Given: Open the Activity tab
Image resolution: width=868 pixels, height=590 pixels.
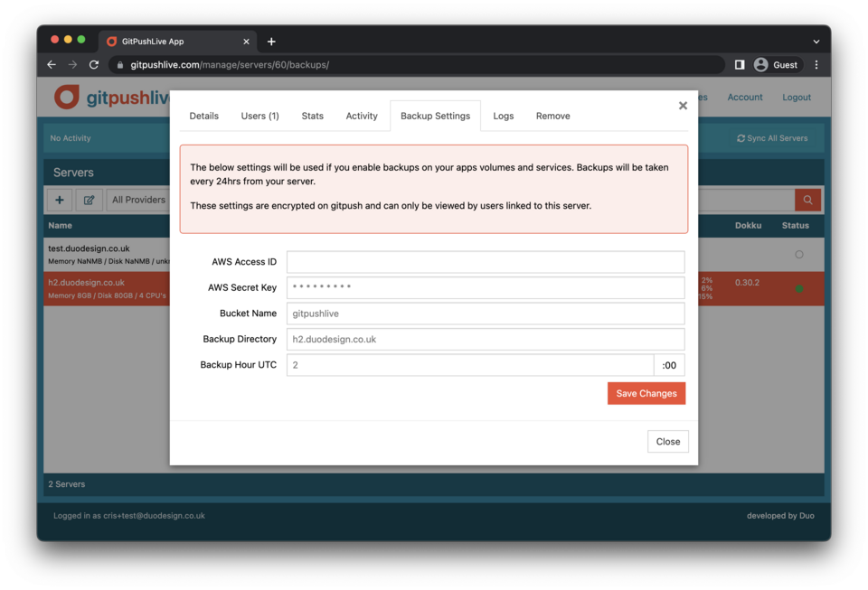Looking at the screenshot, I should coord(362,117).
